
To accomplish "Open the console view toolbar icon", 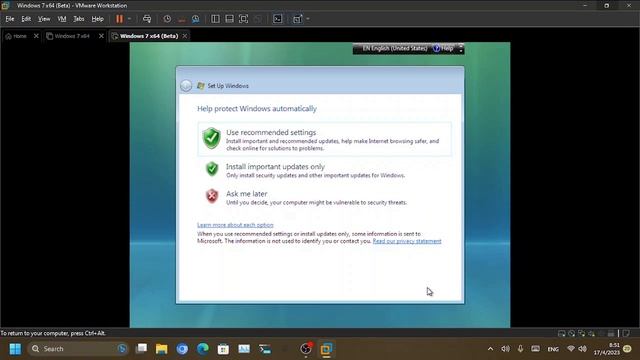I will (278, 19).
